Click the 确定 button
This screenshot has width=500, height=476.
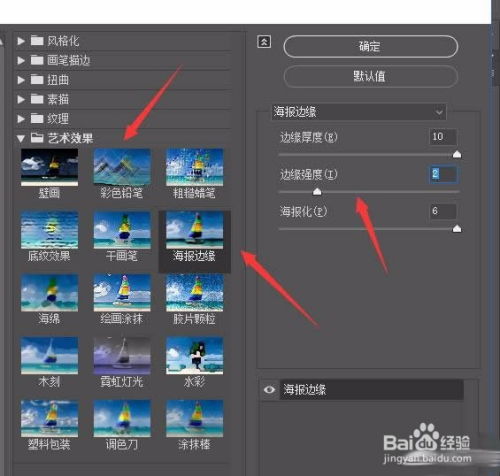pos(370,46)
